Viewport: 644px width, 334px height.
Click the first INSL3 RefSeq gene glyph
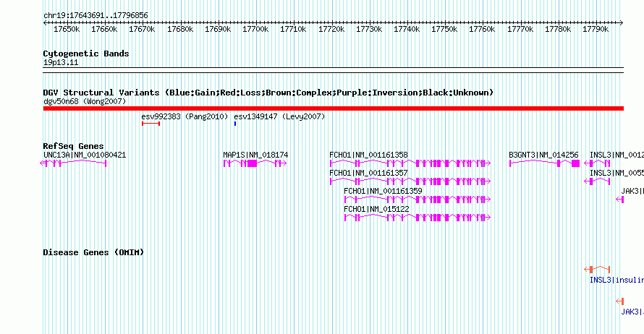tap(597, 163)
